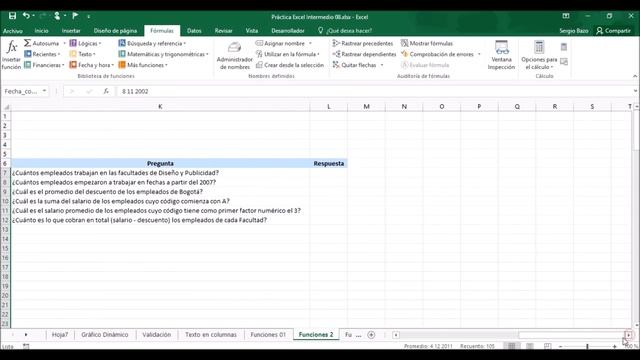Open the Fecha y hora functions
Viewport: 640px width, 360px height.
coord(91,65)
